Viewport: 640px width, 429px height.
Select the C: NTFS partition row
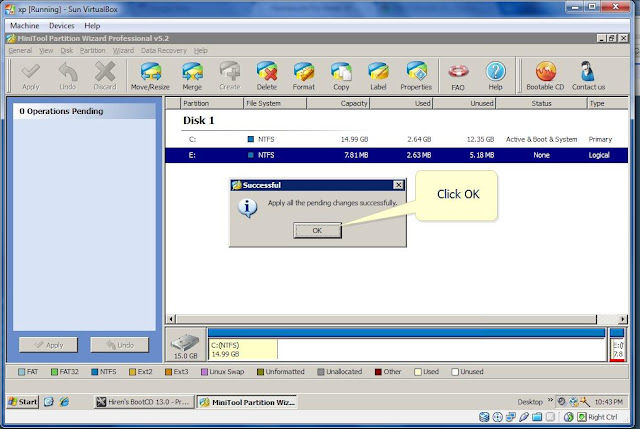tap(396, 139)
